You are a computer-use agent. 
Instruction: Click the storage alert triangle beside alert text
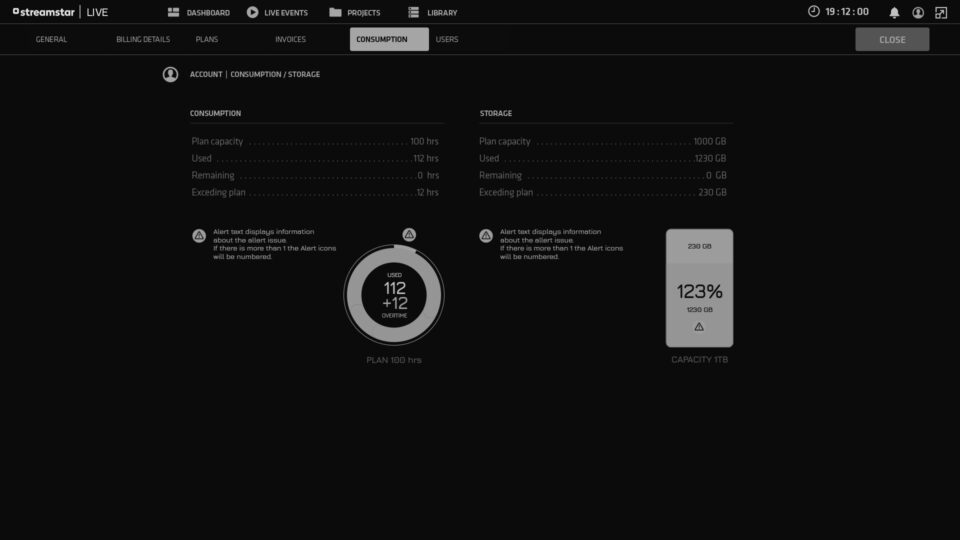tap(486, 236)
